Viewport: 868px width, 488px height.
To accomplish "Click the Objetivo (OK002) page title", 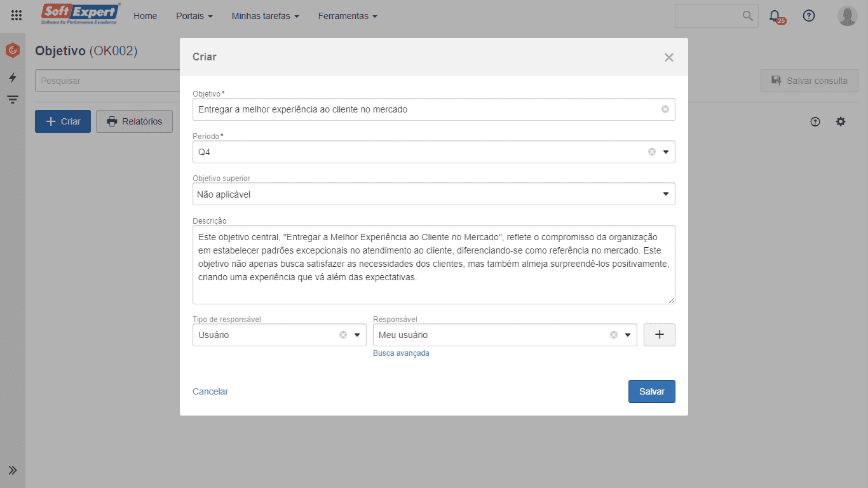I will [86, 51].
